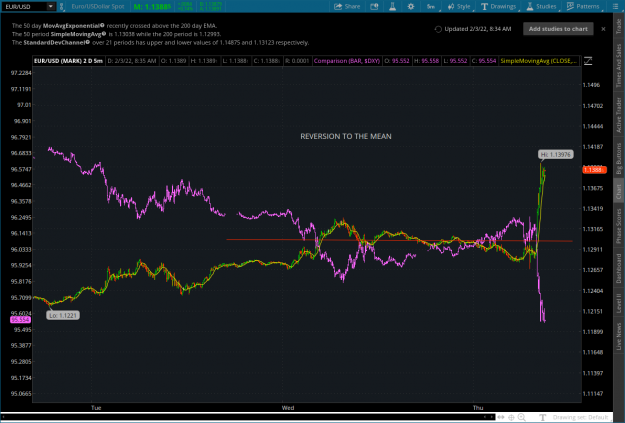Select the red horizontal mean line

pyautogui.click(x=399, y=240)
